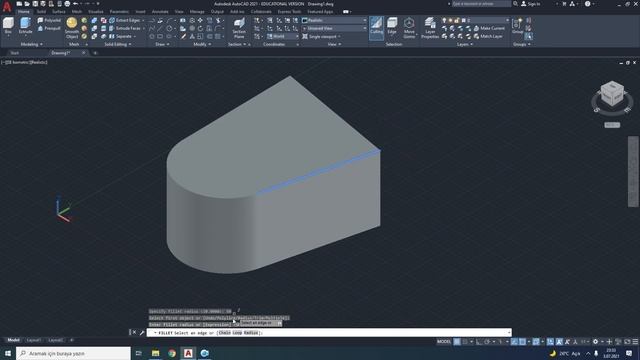Click the Help question mark icon
Viewport: 640px width, 360px height.
(587, 4)
